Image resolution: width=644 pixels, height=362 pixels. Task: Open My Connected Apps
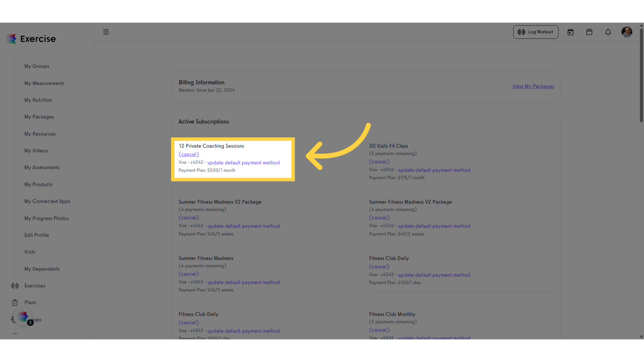pyautogui.click(x=47, y=201)
